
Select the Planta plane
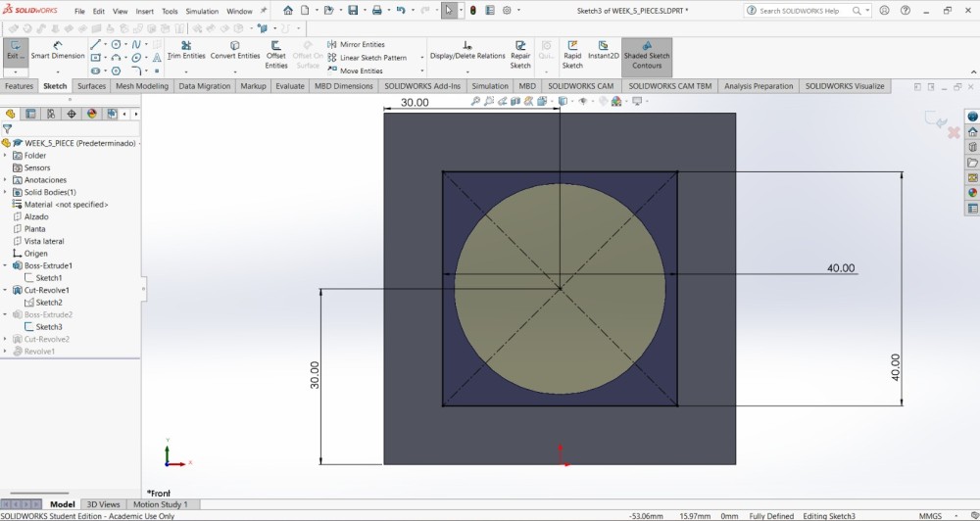[x=34, y=228]
